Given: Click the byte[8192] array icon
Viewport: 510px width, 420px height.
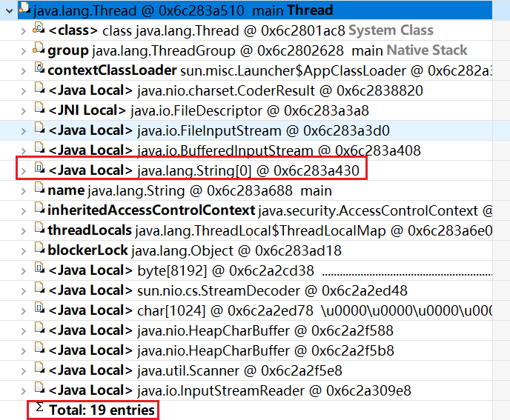Looking at the screenshot, I should click(39, 268).
